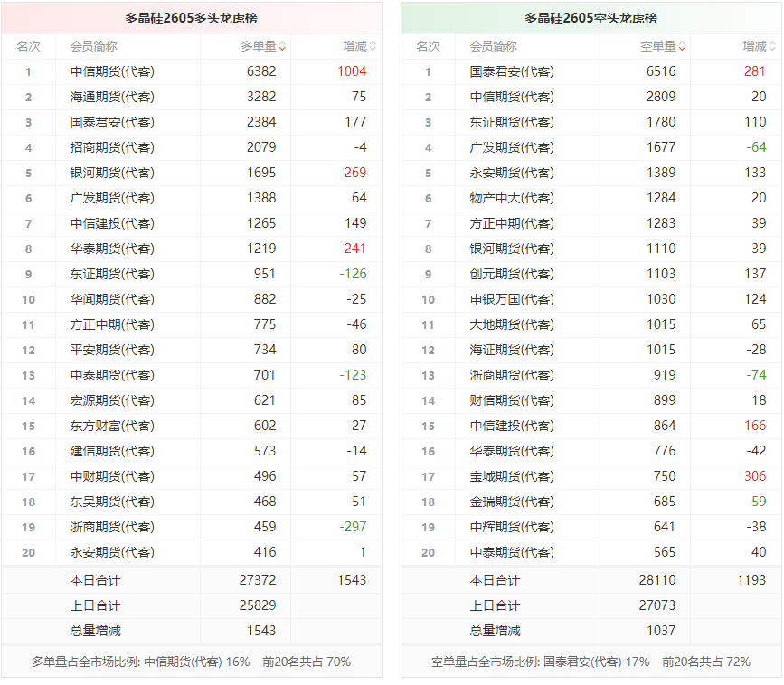Click long table total 27372

point(258,580)
